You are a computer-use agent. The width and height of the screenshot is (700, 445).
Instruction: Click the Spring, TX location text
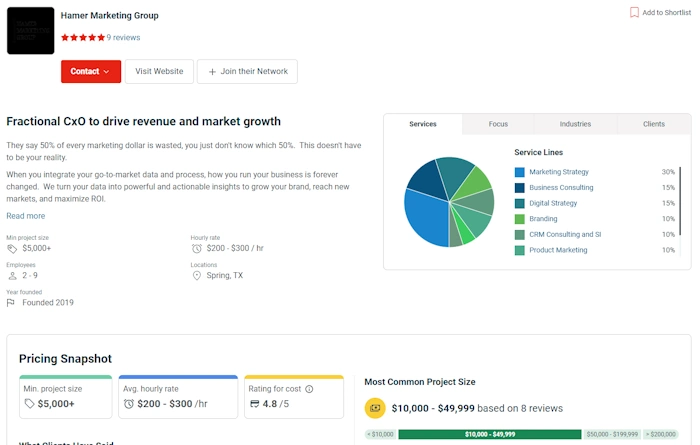tap(225, 275)
